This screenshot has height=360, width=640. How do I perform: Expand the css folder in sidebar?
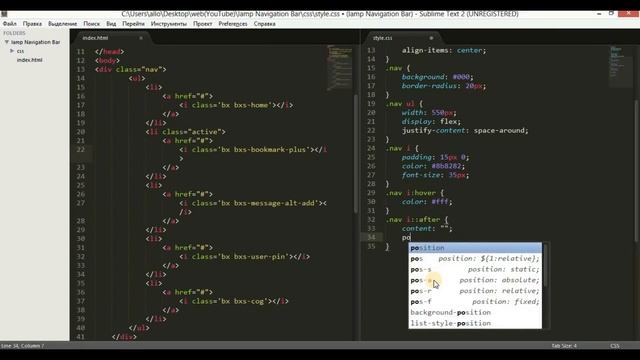point(12,51)
